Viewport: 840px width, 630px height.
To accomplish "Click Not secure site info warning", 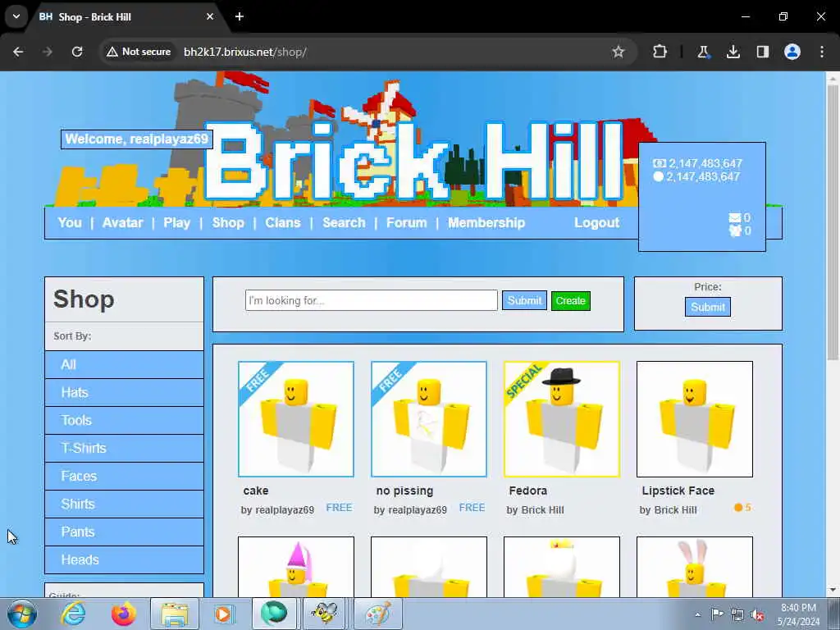I will coord(139,52).
